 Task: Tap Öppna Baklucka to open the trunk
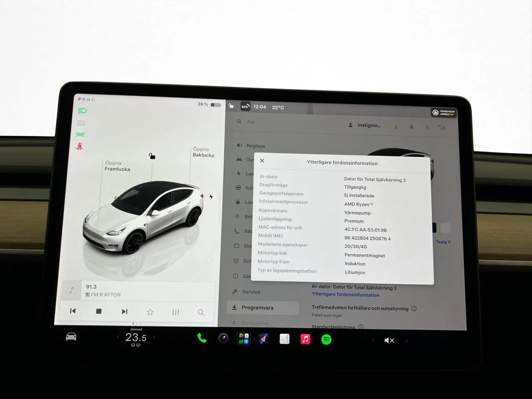click(203, 152)
